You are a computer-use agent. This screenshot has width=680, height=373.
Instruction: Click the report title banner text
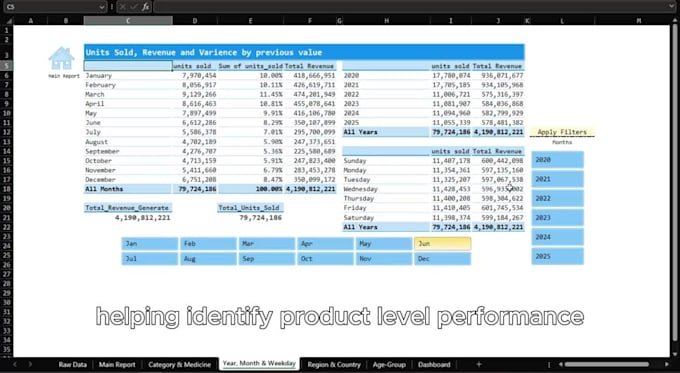point(204,52)
